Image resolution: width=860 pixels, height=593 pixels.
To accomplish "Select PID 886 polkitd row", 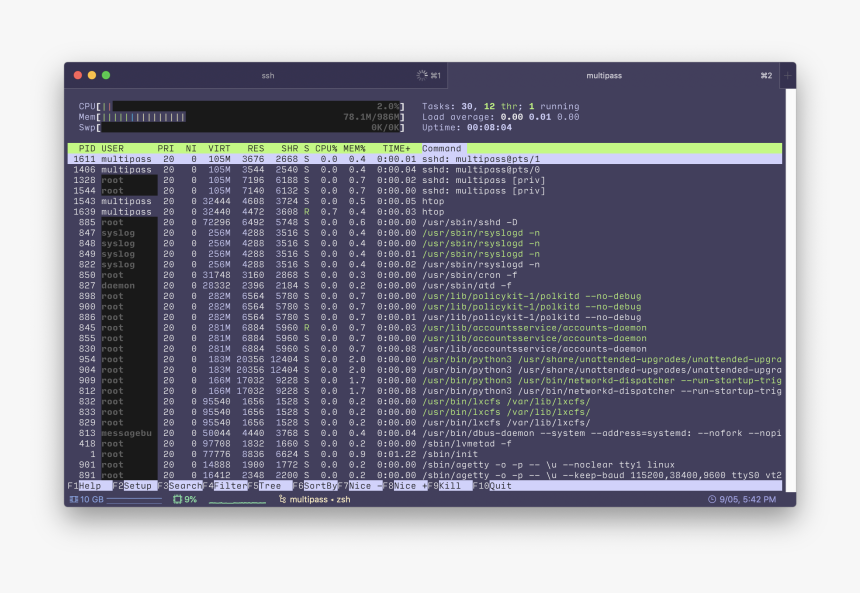I will tap(425, 317).
